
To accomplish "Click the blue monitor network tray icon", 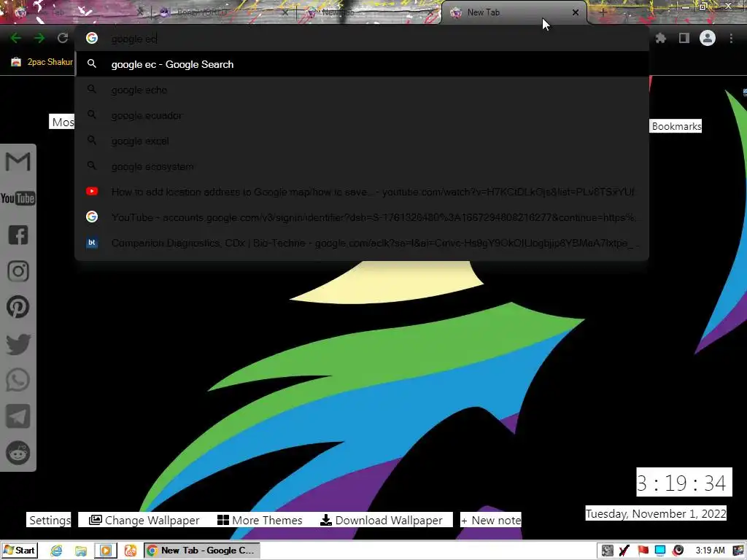I will tap(660, 551).
